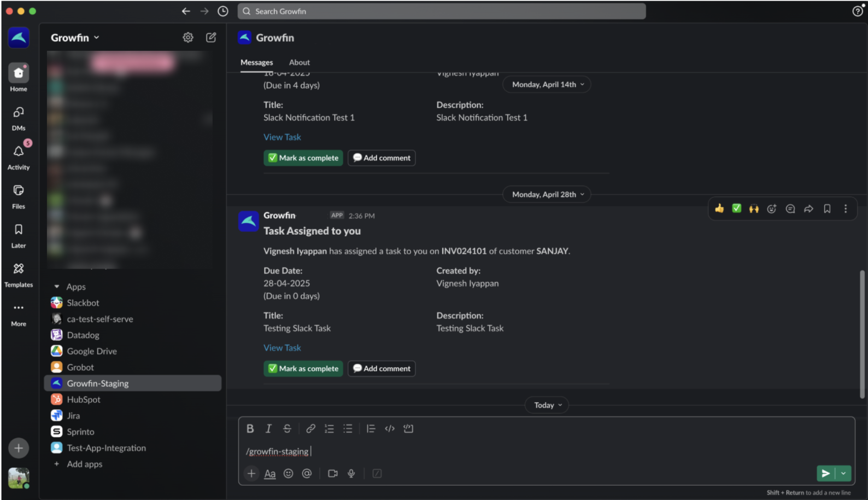The height and width of the screenshot is (500, 868).
Task: Insert an ordered list in composer
Action: pos(329,428)
